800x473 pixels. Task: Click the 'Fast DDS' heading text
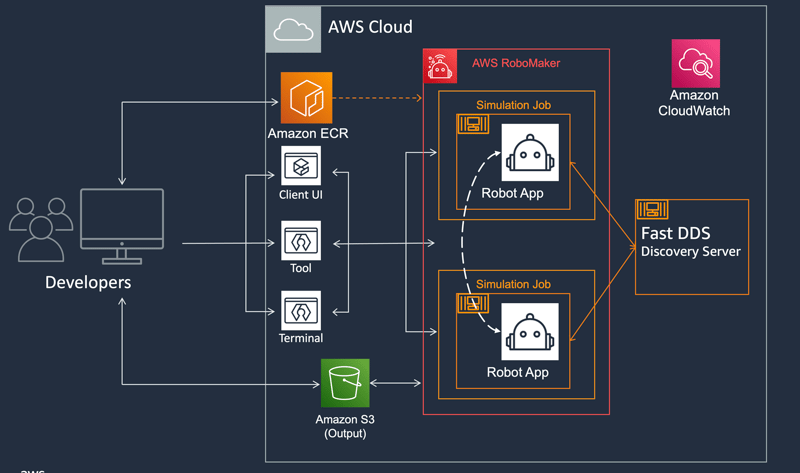point(676,234)
